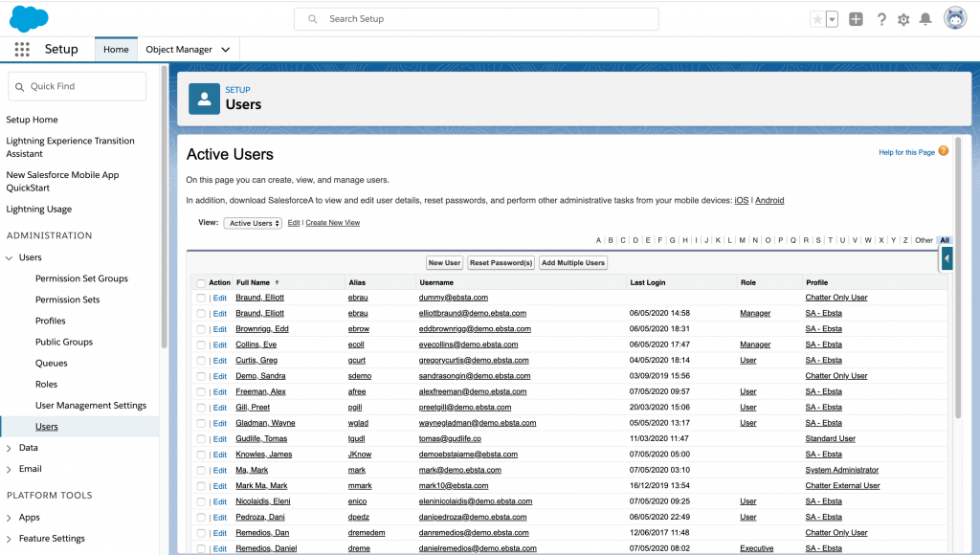Toggle the select-all checkbox in header
The image size is (980, 555).
click(201, 283)
